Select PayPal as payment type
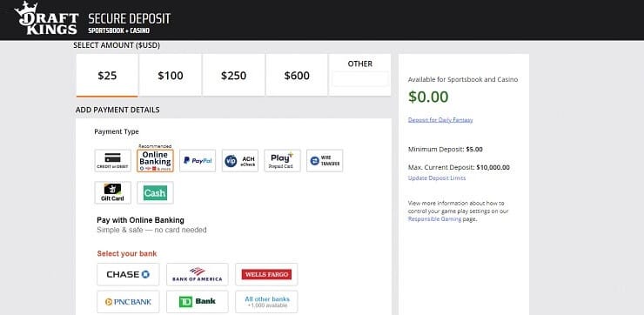The image size is (644, 315). point(198,161)
